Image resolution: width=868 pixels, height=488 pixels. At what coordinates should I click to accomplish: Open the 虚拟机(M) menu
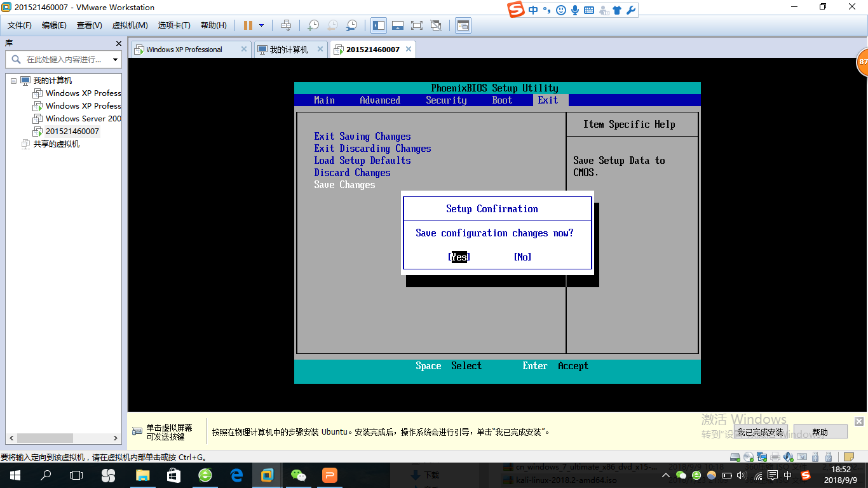pyautogui.click(x=130, y=25)
